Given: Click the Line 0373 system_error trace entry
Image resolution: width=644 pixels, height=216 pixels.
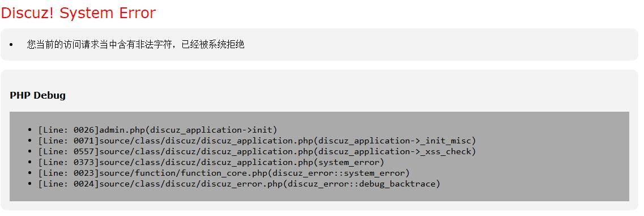Looking at the screenshot, I should tap(211, 162).
